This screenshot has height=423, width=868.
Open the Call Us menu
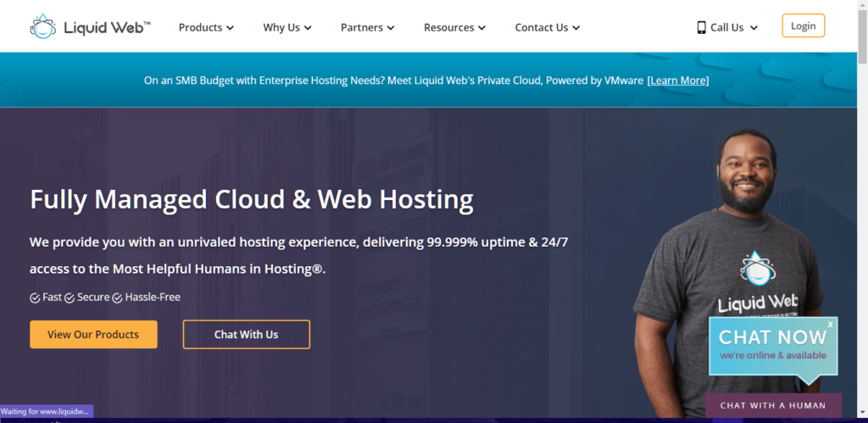click(727, 27)
